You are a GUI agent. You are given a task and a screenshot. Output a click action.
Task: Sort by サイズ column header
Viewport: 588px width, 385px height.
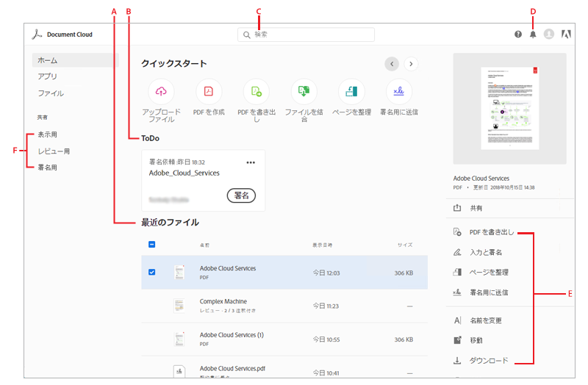coord(405,245)
